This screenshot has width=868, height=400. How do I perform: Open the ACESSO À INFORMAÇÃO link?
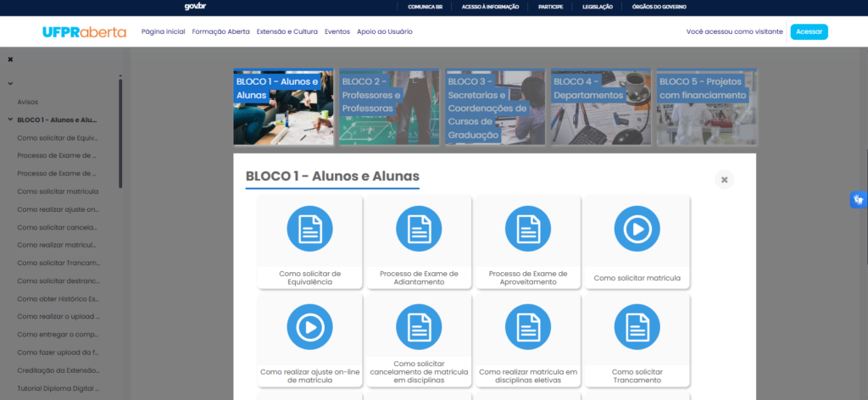pyautogui.click(x=491, y=7)
